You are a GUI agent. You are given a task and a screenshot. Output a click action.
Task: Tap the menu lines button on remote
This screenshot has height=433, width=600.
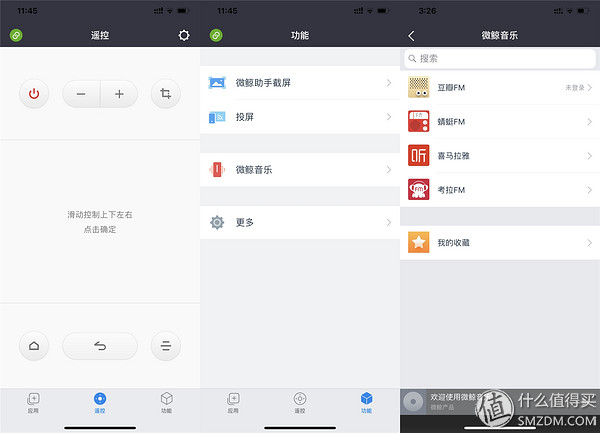[x=166, y=346]
